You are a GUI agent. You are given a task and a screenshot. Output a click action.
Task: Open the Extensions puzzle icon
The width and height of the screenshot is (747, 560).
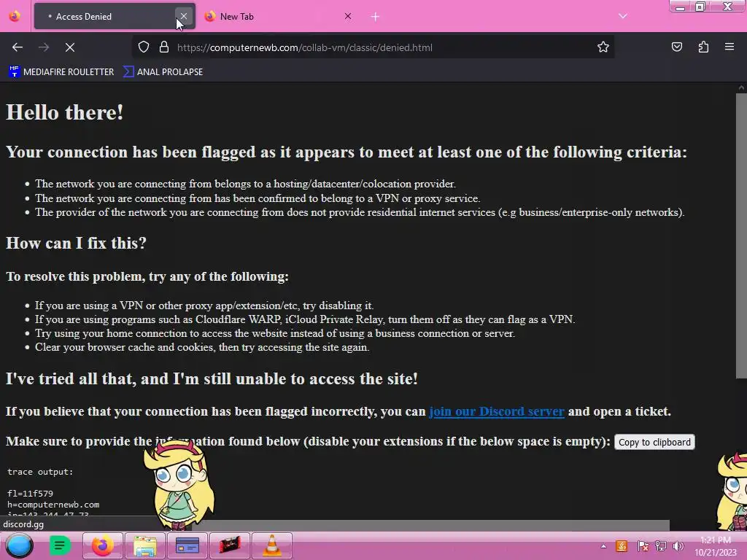(703, 47)
